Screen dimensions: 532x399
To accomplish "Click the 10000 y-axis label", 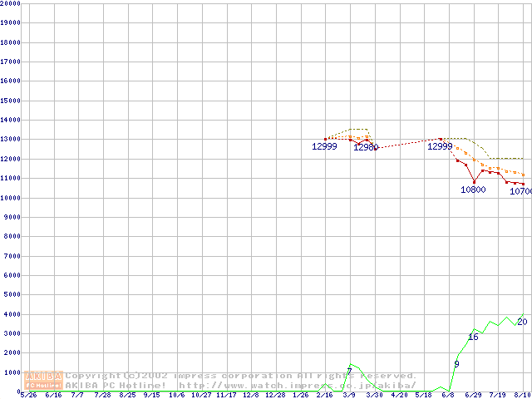I will coord(12,198).
